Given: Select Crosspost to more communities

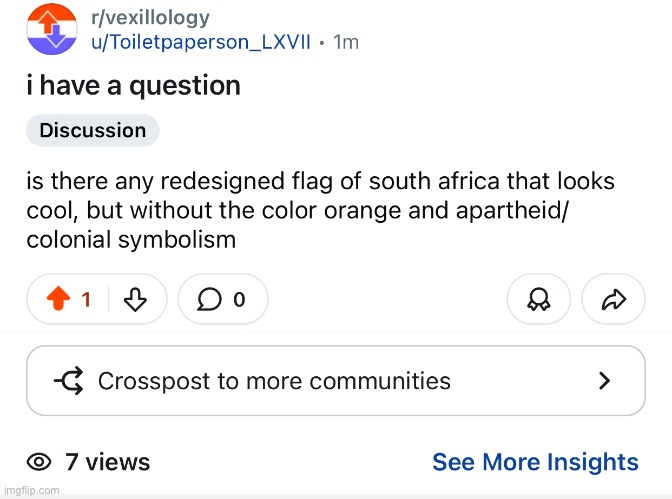Looking at the screenshot, I should click(274, 381).
